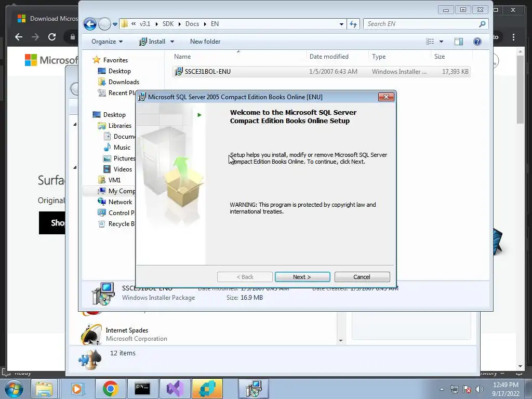Sort by Size column header

pyautogui.click(x=451, y=57)
